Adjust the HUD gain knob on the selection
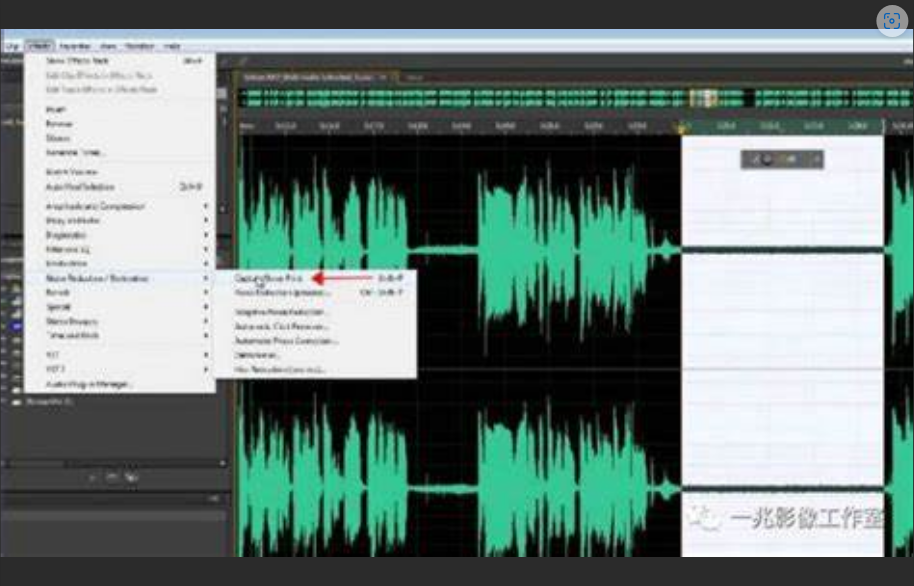The image size is (914, 586). (767, 158)
